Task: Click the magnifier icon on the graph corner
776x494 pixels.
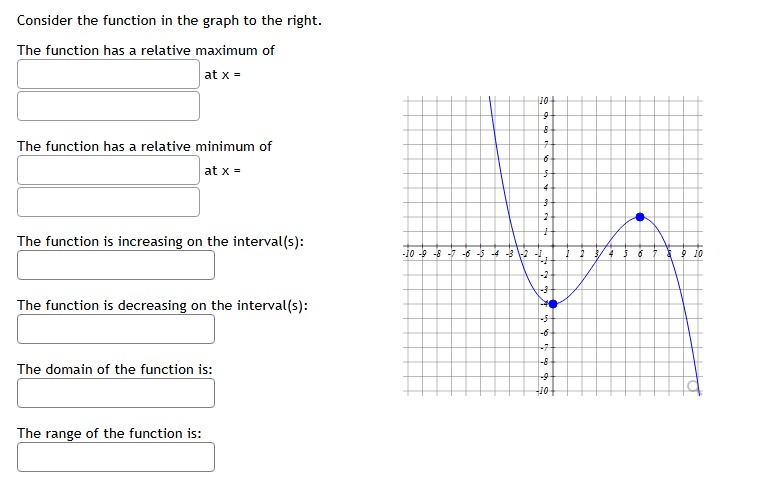Action: (693, 386)
